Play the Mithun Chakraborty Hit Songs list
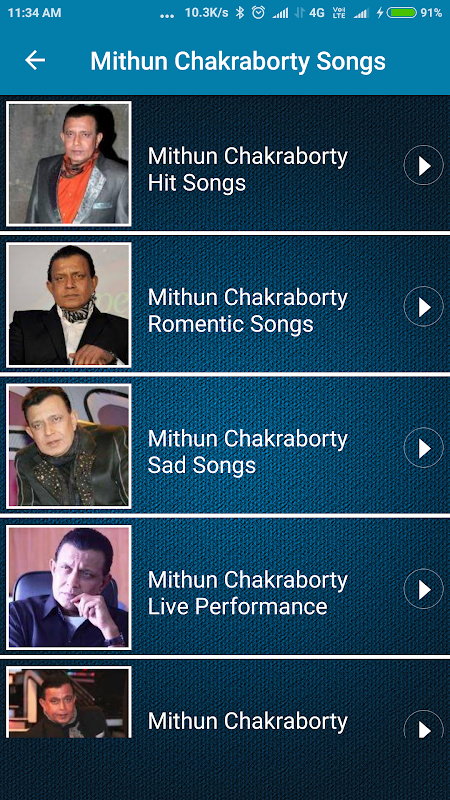 423,165
